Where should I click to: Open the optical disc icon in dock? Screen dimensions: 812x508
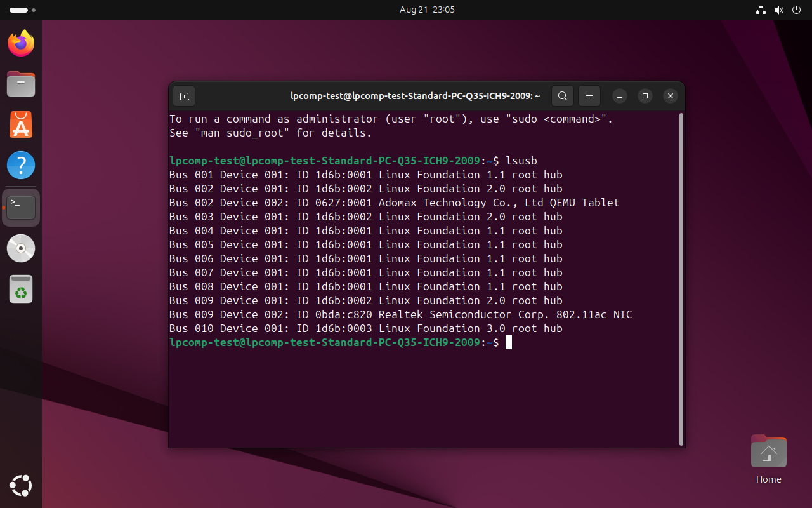tap(21, 248)
